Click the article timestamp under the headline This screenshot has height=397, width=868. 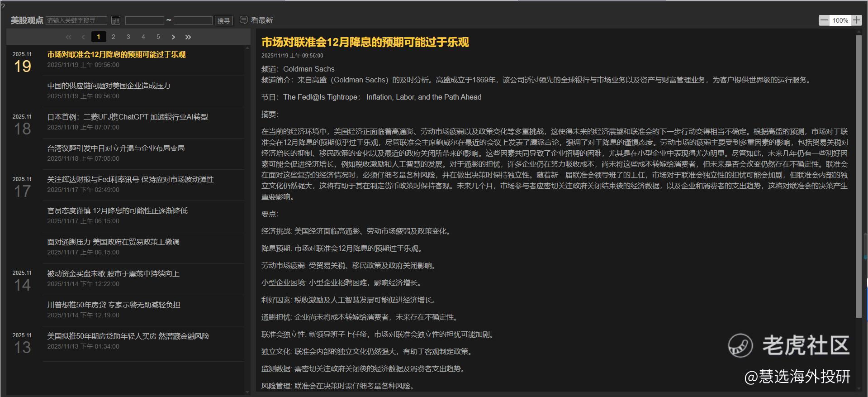[x=292, y=56]
